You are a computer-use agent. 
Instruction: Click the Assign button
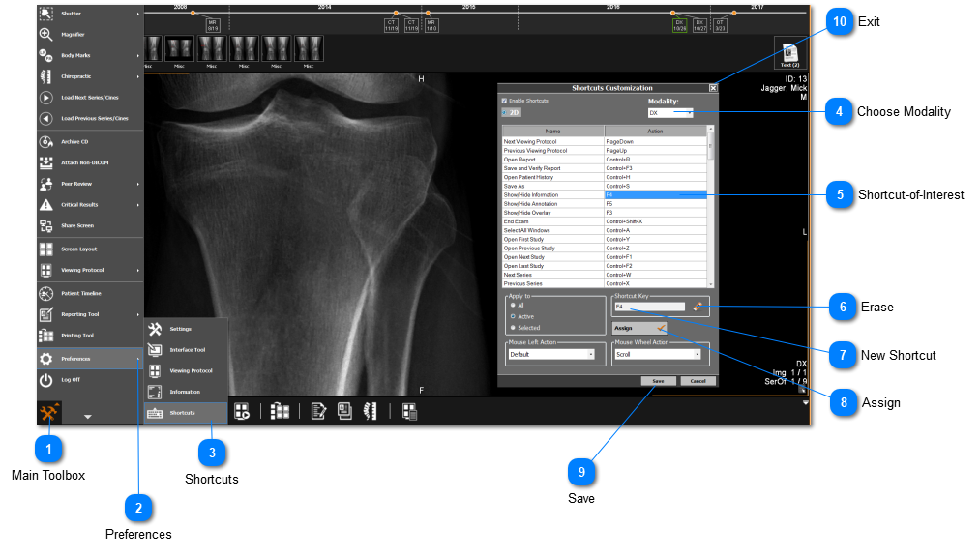click(x=639, y=328)
